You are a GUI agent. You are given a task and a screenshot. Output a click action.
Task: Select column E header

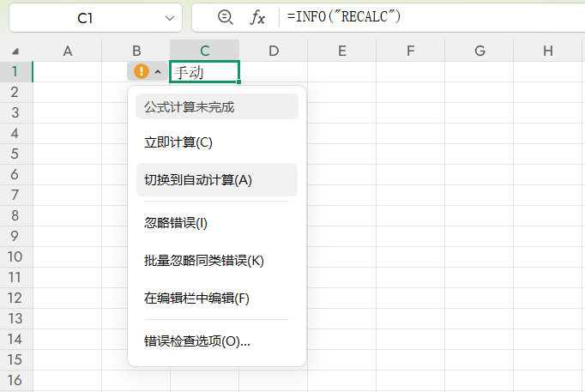coord(342,51)
